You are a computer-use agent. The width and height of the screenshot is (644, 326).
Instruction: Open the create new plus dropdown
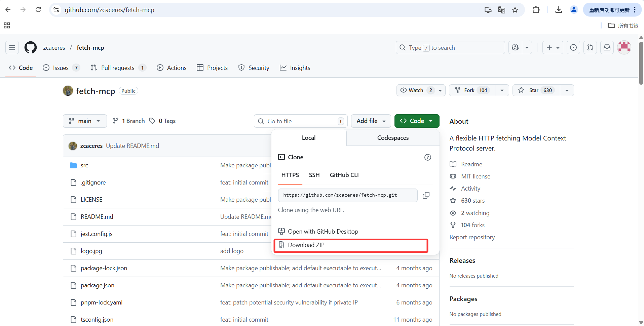tap(553, 48)
